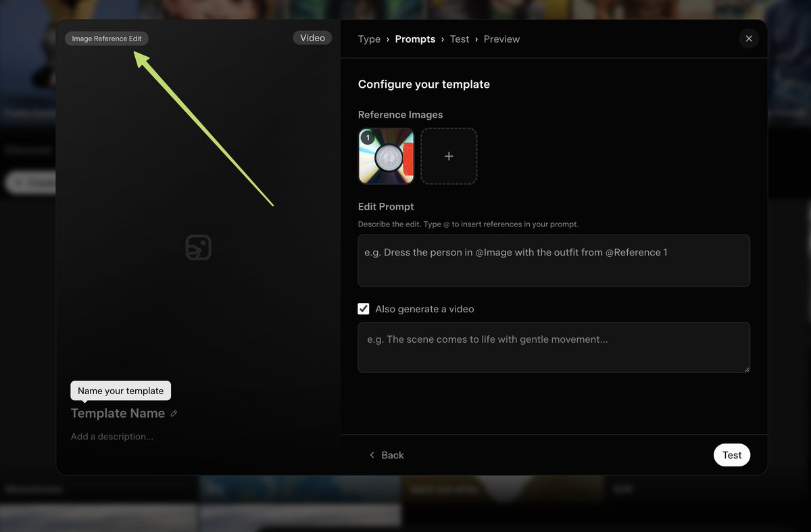Click the Edit Prompt label
Viewport: 811px width, 532px height.
(386, 207)
